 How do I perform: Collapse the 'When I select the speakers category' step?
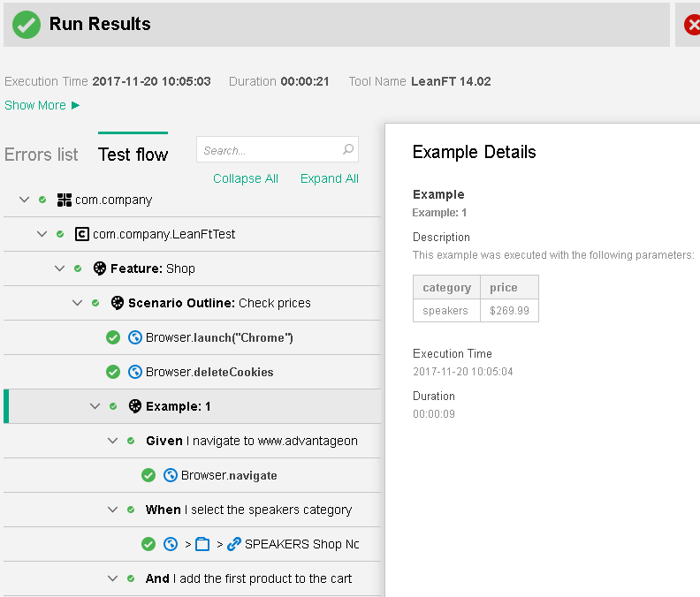[113, 510]
